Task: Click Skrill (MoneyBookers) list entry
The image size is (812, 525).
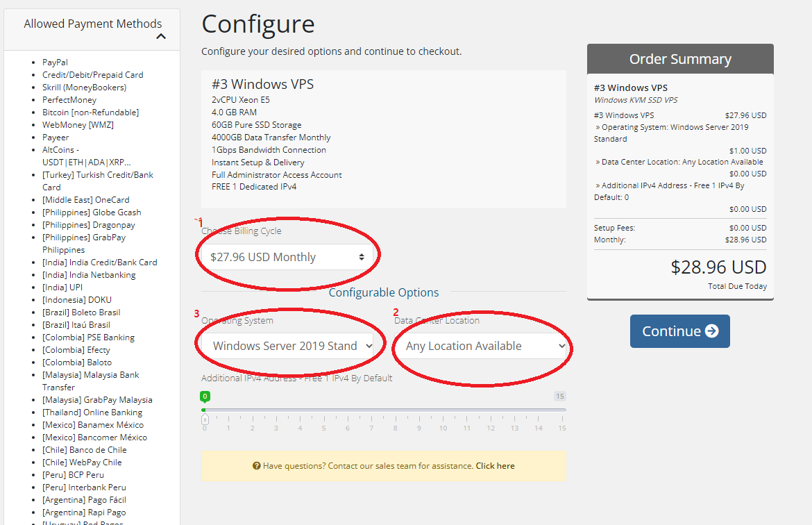Action: (85, 87)
